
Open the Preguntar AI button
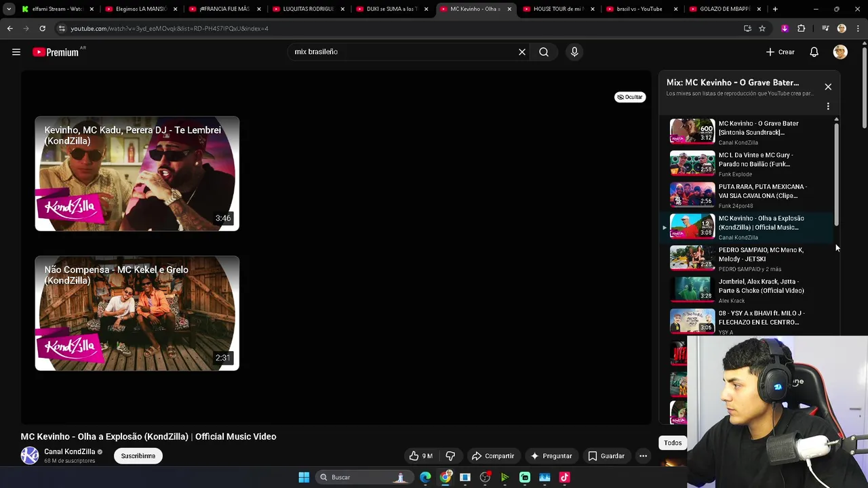pos(551,456)
